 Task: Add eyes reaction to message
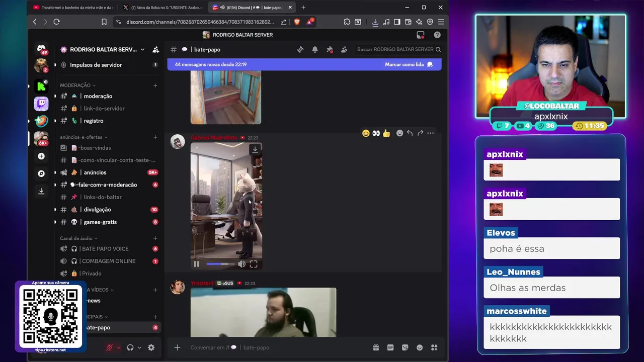coord(376,133)
